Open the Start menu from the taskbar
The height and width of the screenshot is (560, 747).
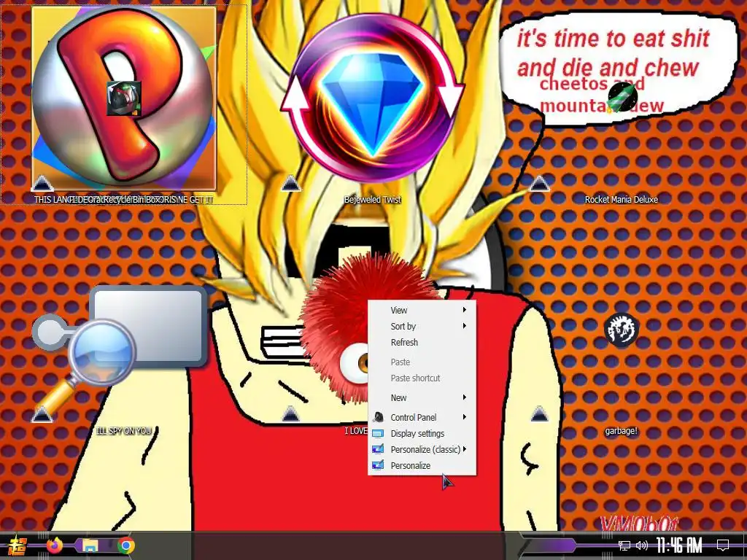(x=16, y=545)
